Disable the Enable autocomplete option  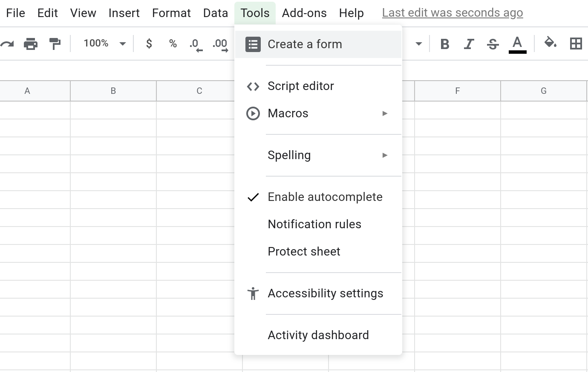[x=325, y=197]
